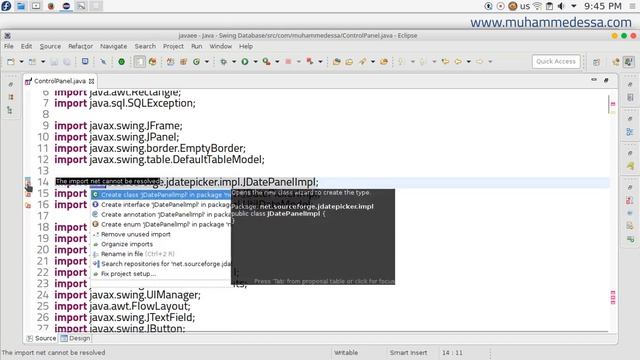
Task: Close the ControlPanel.java tab
Action: pyautogui.click(x=91, y=81)
